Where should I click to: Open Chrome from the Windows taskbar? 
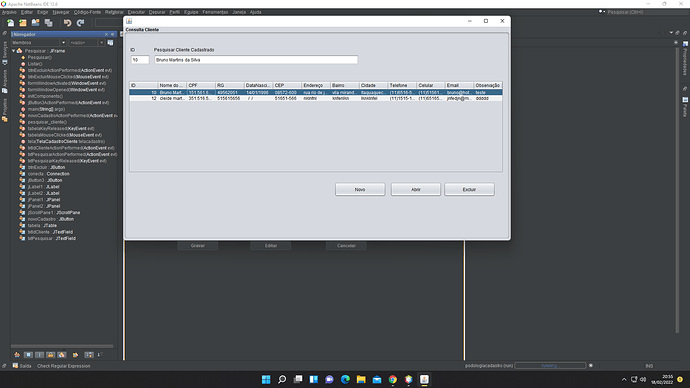[393, 379]
